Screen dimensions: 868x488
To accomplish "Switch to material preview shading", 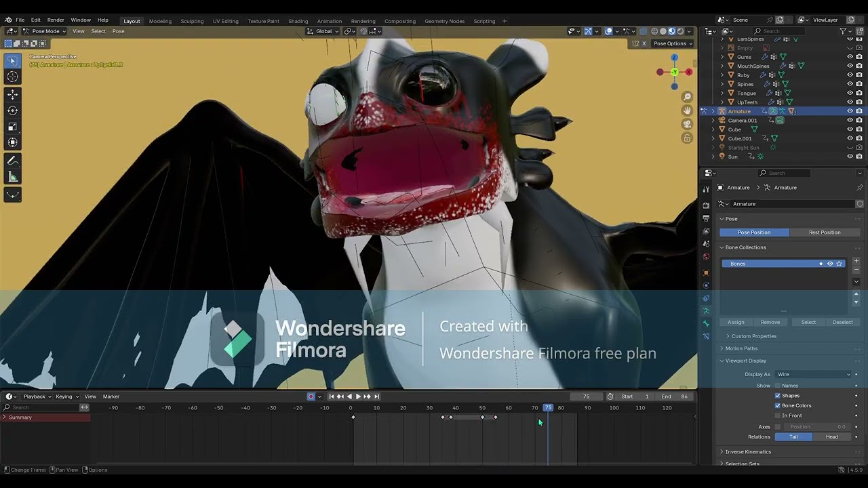I will [x=672, y=31].
